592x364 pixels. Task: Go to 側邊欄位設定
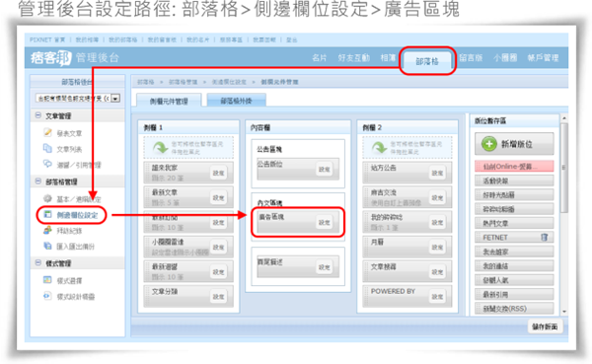coord(77,215)
